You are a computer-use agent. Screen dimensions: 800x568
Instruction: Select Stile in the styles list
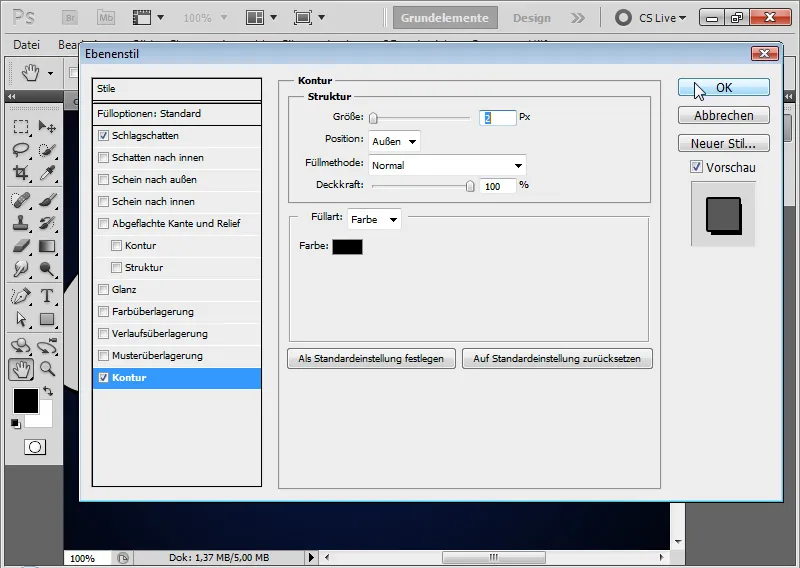pos(177,89)
